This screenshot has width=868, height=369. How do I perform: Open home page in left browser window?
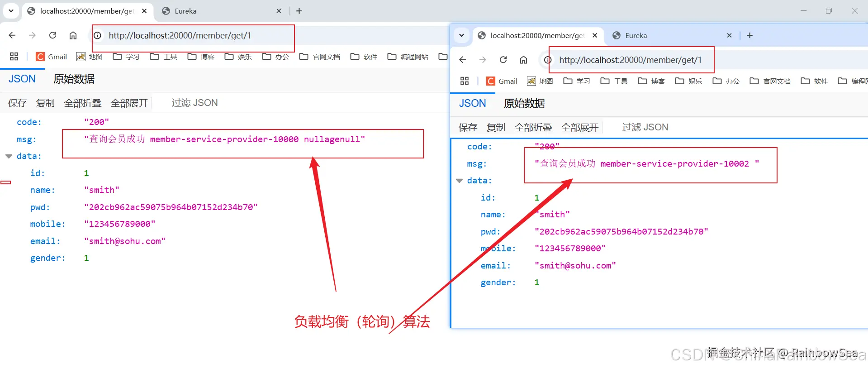(73, 35)
